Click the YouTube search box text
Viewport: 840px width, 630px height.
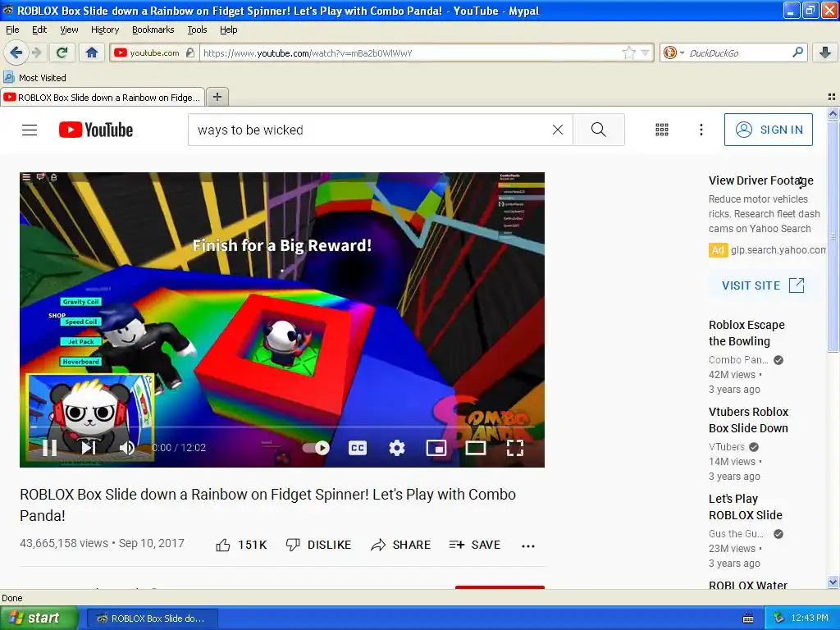[x=250, y=130]
